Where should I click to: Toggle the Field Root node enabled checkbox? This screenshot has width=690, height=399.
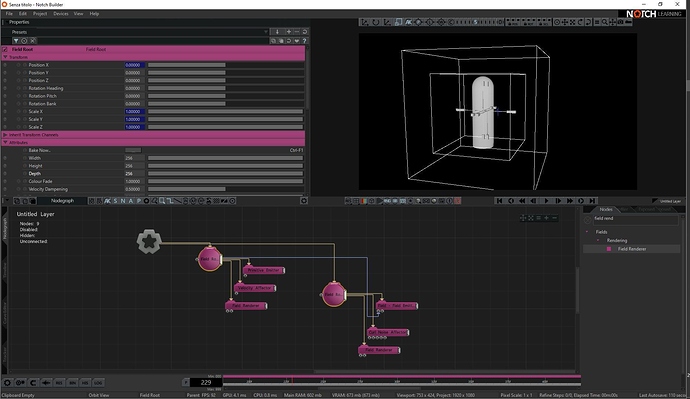pyautogui.click(x=5, y=49)
